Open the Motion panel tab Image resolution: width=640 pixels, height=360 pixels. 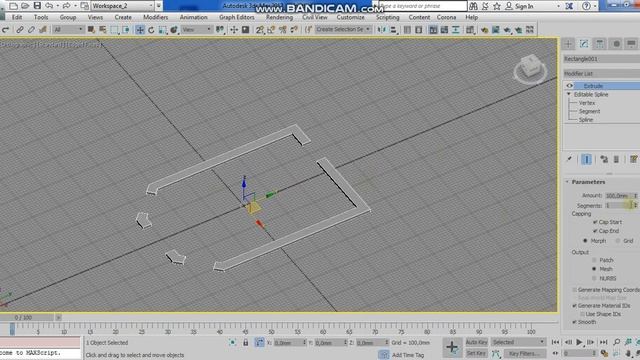tap(616, 44)
